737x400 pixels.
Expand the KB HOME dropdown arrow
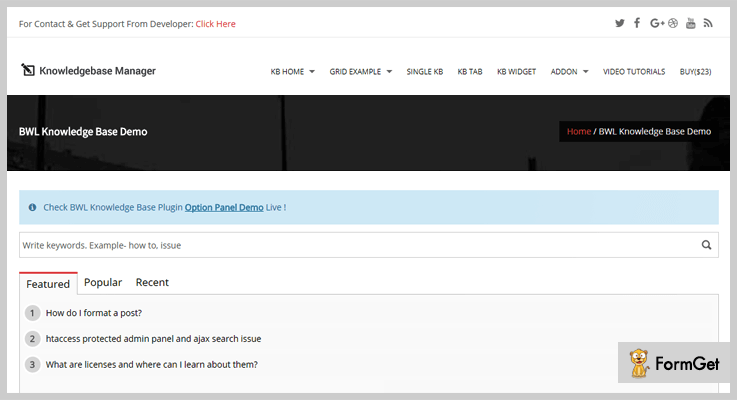pos(312,72)
